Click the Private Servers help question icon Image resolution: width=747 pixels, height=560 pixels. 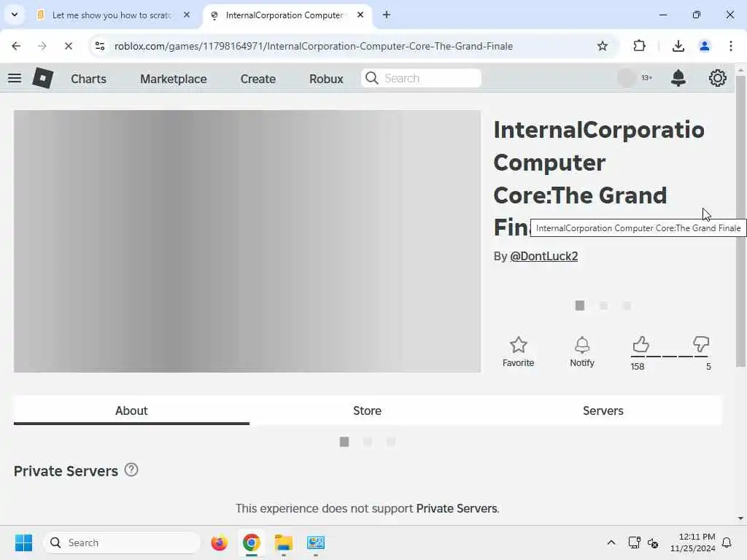click(131, 470)
